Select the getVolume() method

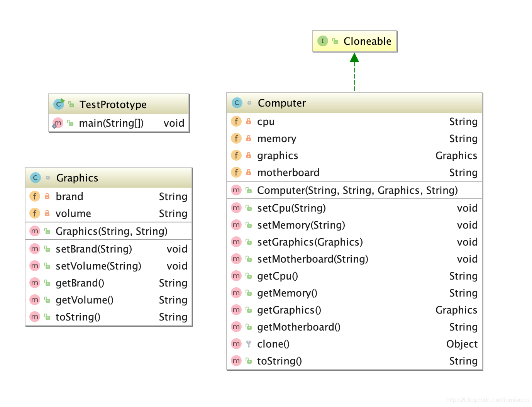[85, 300]
